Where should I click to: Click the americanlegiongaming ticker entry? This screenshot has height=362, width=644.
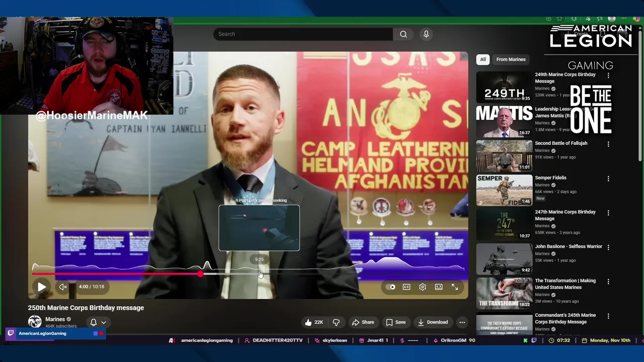[x=207, y=340]
